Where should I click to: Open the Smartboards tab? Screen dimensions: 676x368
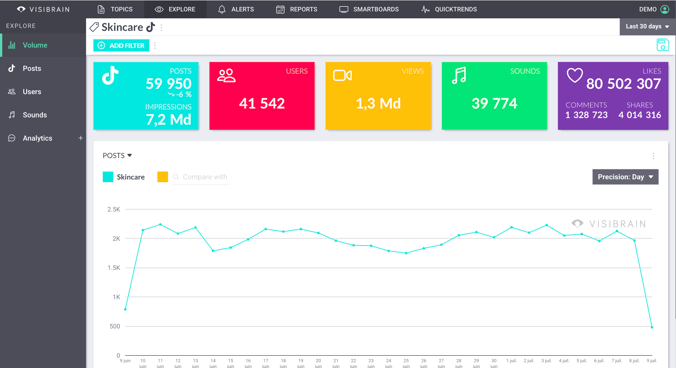tap(369, 9)
